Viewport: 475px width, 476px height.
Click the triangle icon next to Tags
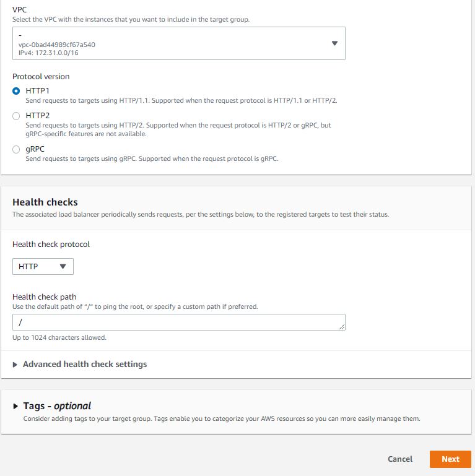point(15,406)
